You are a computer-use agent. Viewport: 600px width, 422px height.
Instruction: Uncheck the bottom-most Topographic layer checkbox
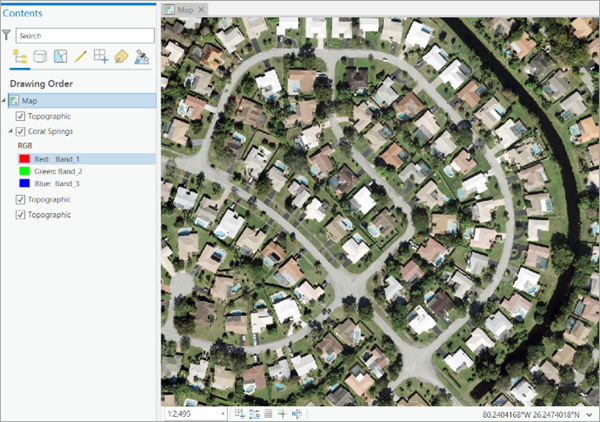22,214
